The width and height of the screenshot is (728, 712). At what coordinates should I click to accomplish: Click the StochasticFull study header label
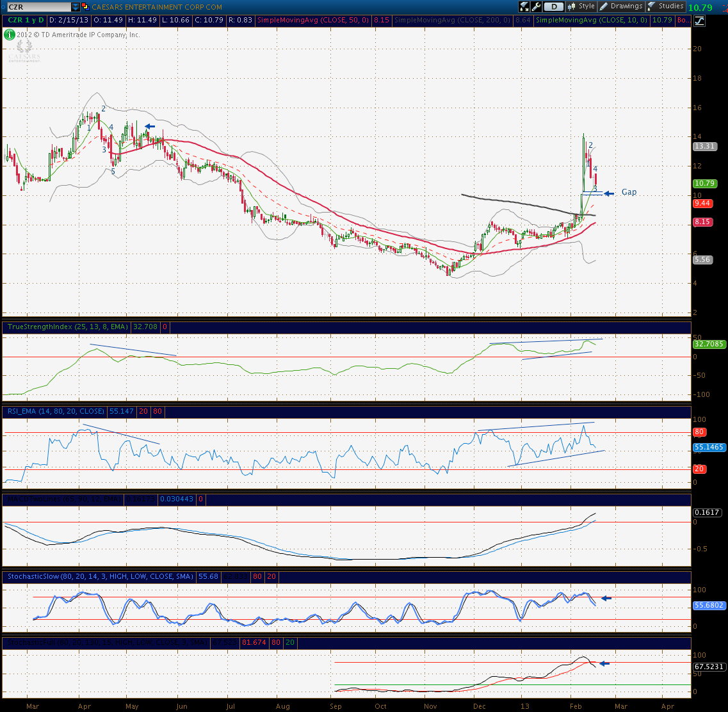point(108,642)
